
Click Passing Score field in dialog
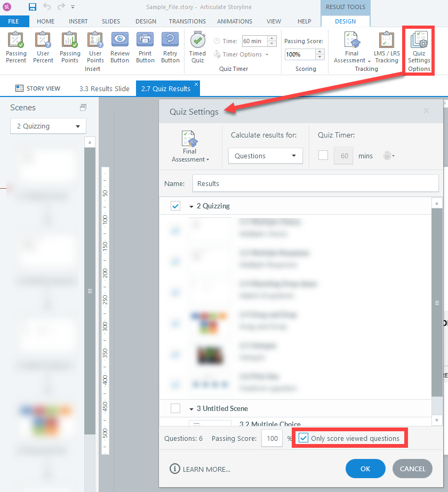272,438
